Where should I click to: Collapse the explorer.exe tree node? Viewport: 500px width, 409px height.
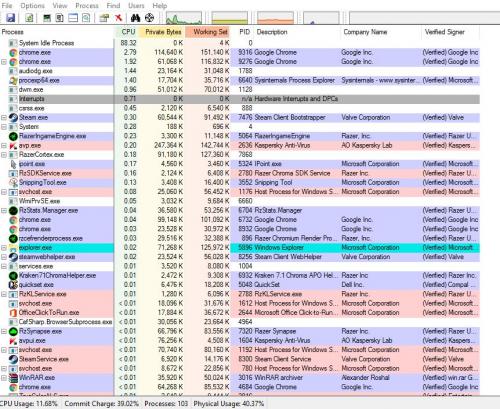(x=4, y=248)
